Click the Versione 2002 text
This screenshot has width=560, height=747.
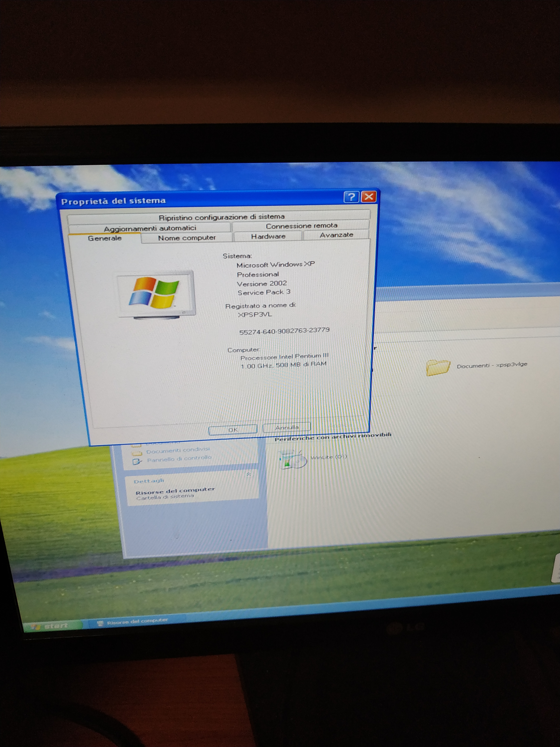(x=262, y=283)
